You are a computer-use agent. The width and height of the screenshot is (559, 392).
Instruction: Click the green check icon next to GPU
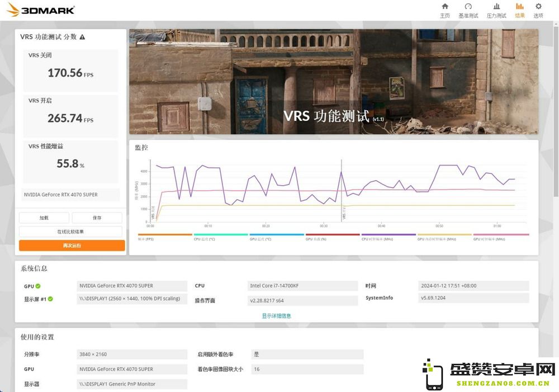click(38, 286)
